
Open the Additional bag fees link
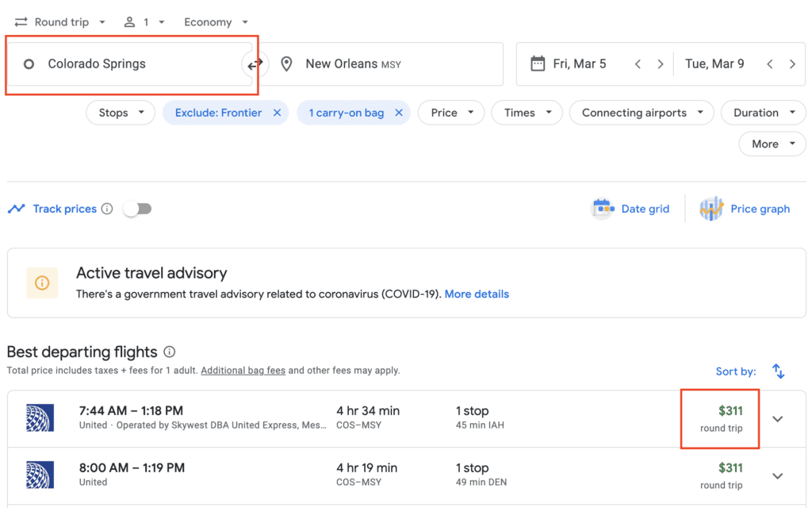(x=243, y=371)
